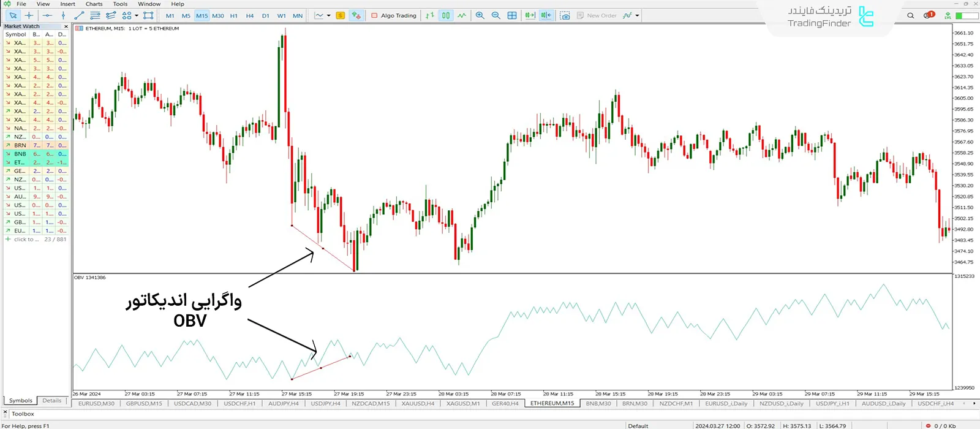Viewport: 980px width, 429px height.
Task: Open the Charts menu
Action: coord(94,4)
